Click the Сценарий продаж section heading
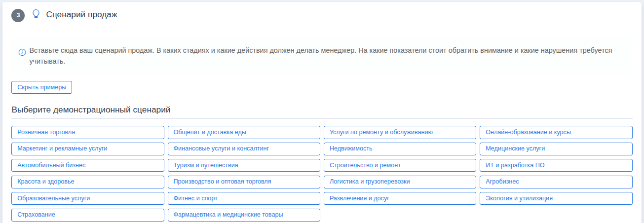644x223 pixels. tap(82, 15)
